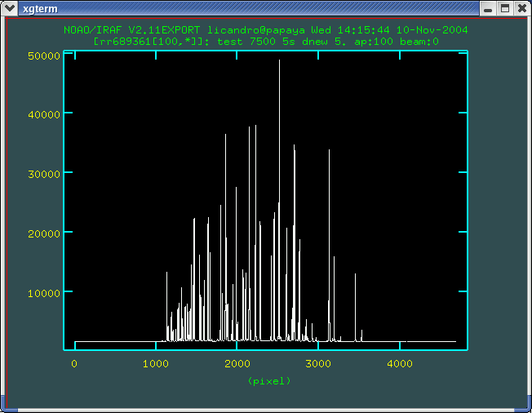Image resolution: width=532 pixels, height=413 pixels.
Task: Open the window menu in the title bar
Action: coord(10,8)
